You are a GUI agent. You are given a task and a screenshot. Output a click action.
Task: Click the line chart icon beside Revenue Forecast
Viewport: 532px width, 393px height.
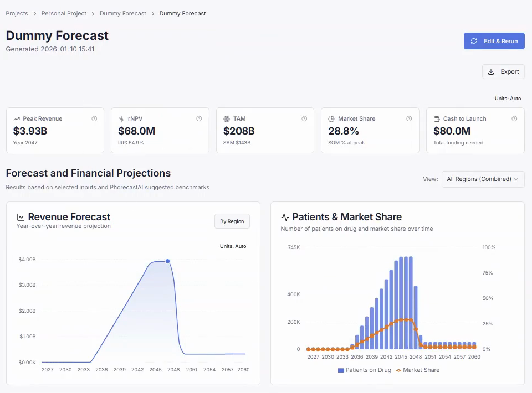21,217
